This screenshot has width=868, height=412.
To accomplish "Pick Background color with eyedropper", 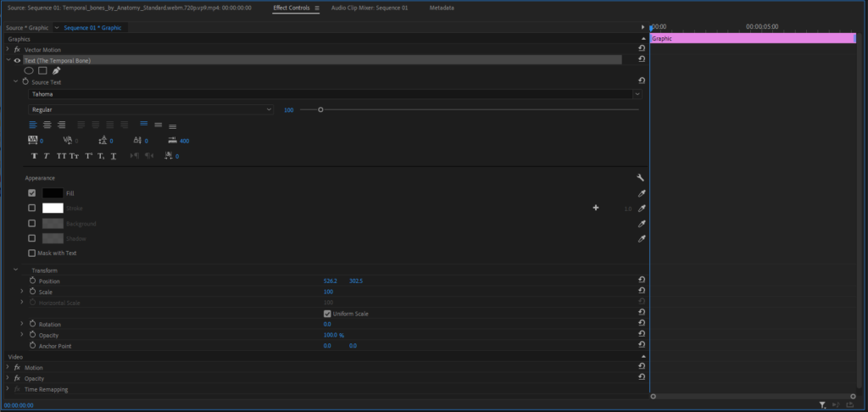I will 642,224.
